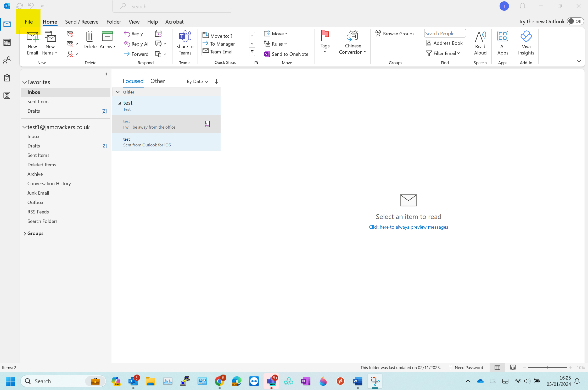This screenshot has width=588, height=390.
Task: Select the Archive ribbon icon
Action: pos(107,41)
